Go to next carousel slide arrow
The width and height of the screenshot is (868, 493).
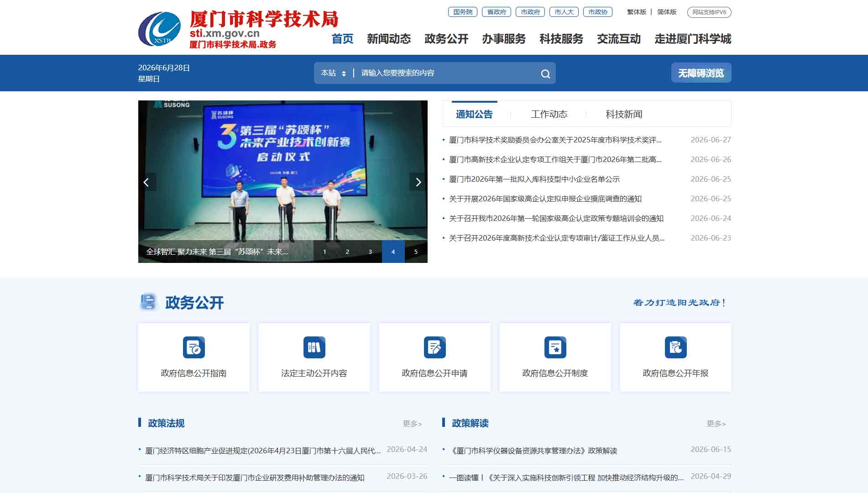click(418, 182)
